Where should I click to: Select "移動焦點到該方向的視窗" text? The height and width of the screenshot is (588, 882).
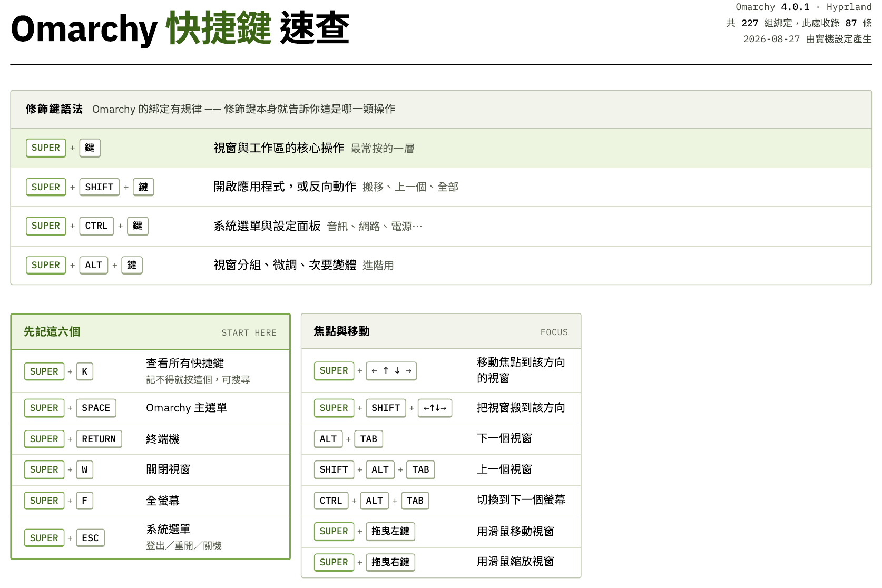(x=521, y=370)
